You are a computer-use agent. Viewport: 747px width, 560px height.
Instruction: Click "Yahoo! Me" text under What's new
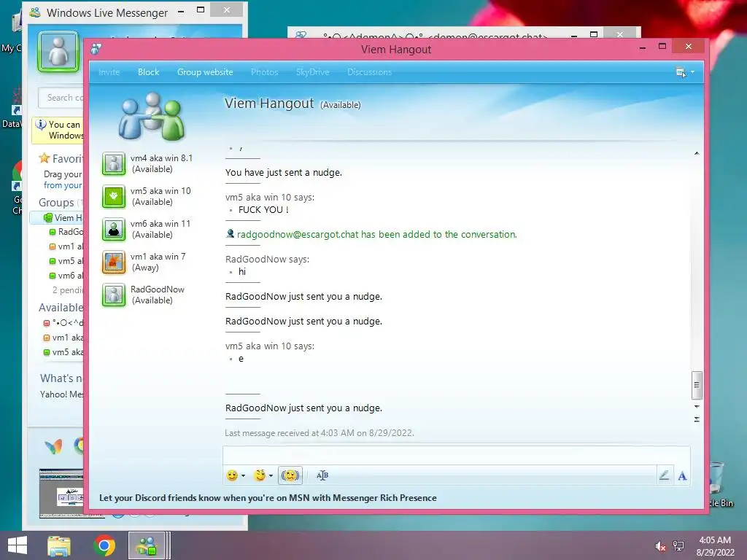click(x=62, y=394)
